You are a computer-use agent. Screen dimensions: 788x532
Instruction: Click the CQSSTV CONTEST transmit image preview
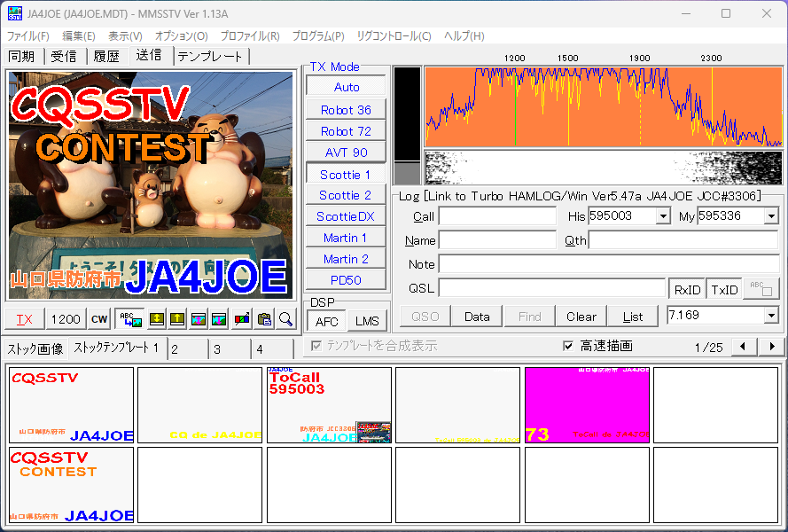(152, 184)
